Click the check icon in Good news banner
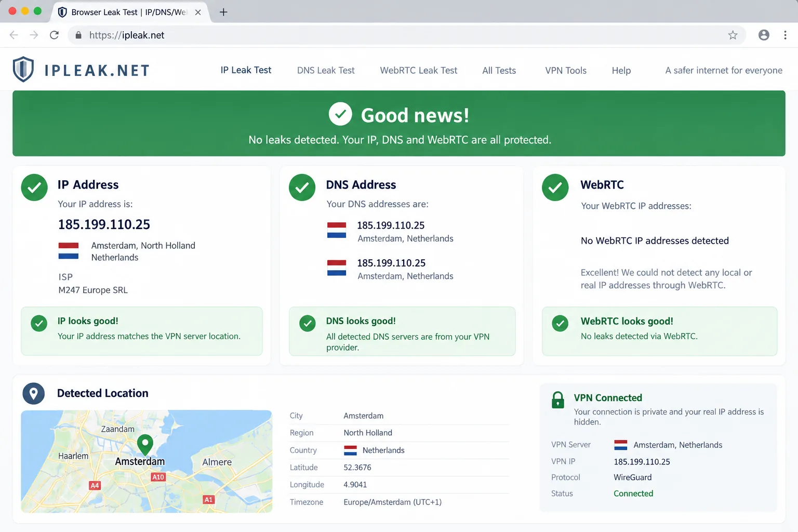798x532 pixels. click(340, 114)
